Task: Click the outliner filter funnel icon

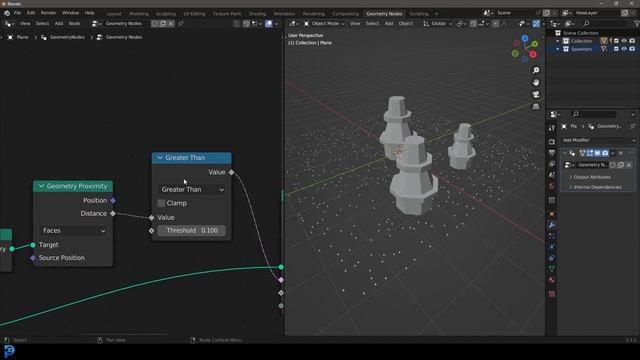Action: tap(637, 24)
